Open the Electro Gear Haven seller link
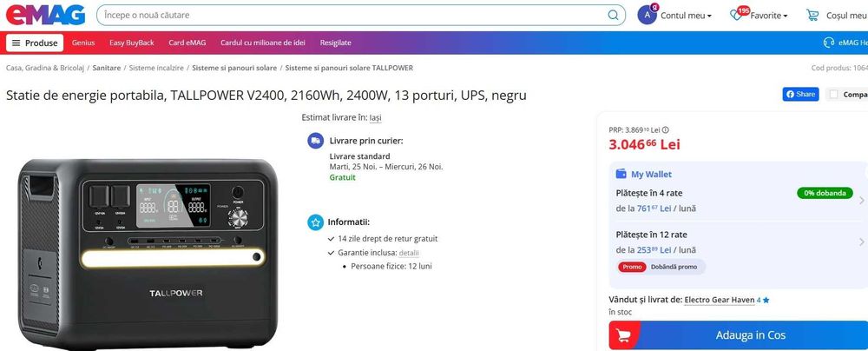 (720, 300)
